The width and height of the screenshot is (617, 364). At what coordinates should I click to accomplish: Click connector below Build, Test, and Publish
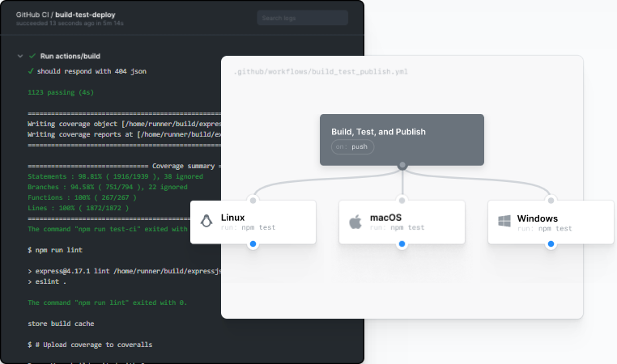(402, 165)
